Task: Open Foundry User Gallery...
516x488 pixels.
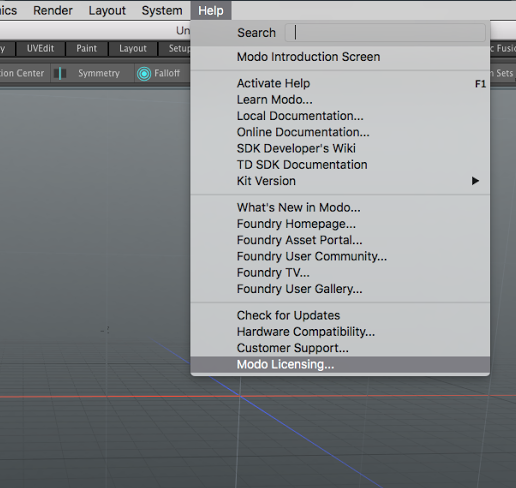Action: [340, 289]
